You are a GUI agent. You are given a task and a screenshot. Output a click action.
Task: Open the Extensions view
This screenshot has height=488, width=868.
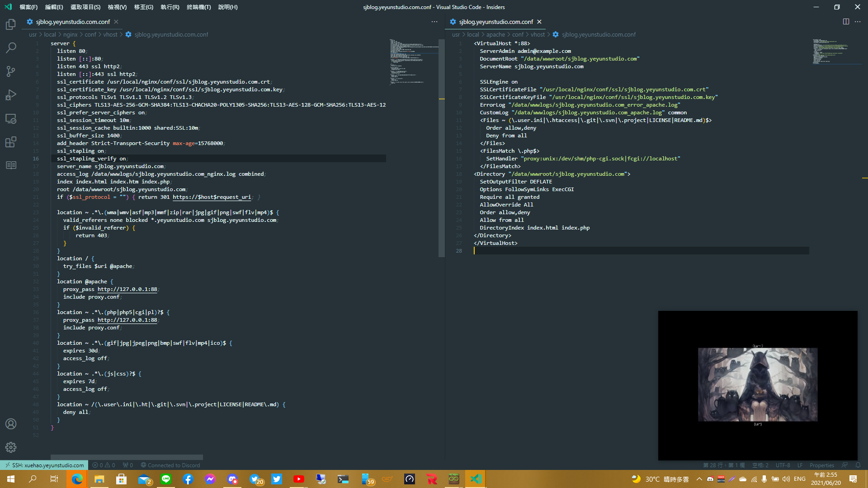[x=11, y=142]
